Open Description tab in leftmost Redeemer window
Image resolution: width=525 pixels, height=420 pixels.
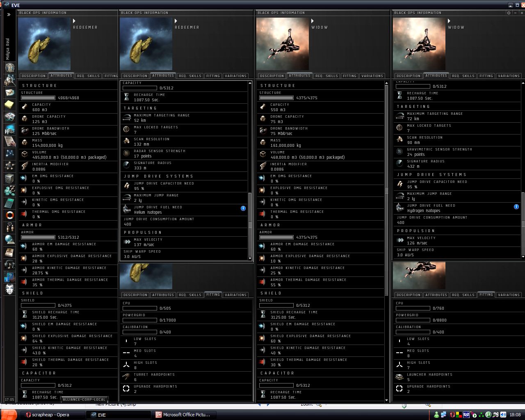pyautogui.click(x=34, y=76)
